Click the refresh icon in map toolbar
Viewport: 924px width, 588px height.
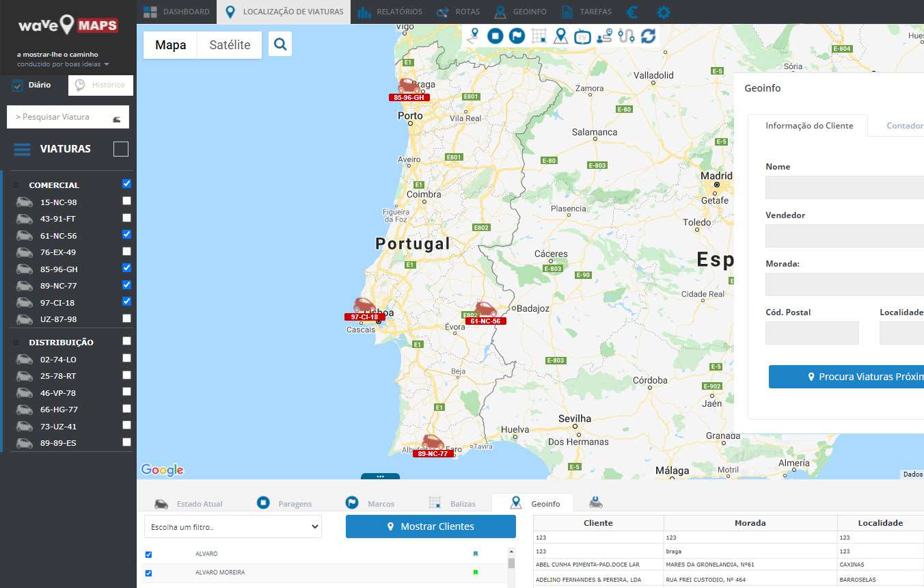(x=649, y=36)
